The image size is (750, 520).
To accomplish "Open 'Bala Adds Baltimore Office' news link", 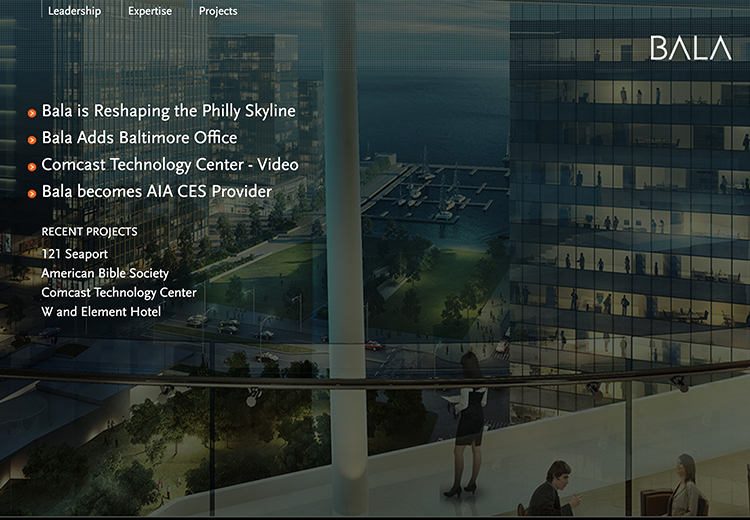I will [x=139, y=138].
